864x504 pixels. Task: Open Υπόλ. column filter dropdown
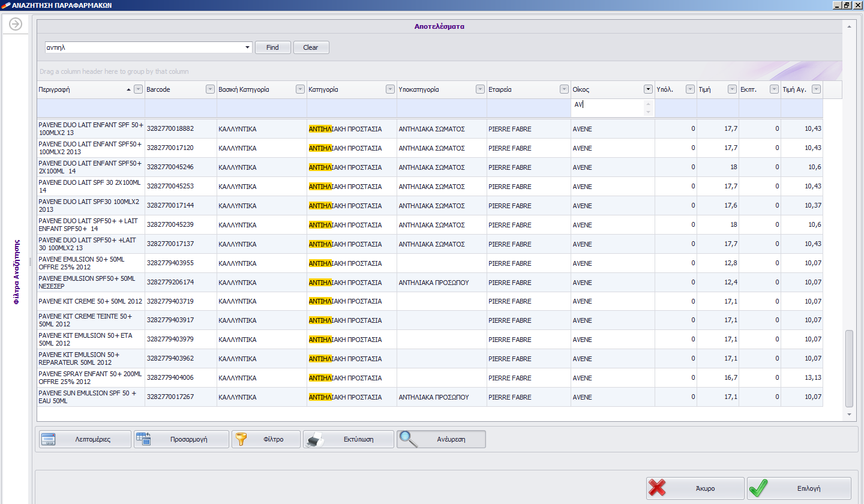click(690, 89)
